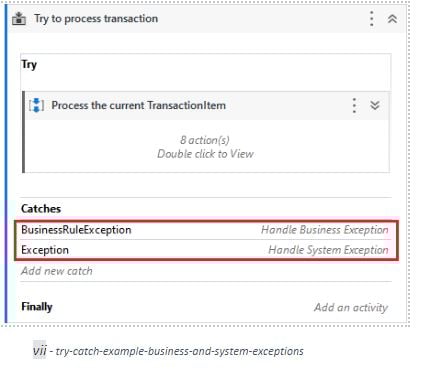Expand the Process the current TransactionItem sequence

click(x=375, y=106)
